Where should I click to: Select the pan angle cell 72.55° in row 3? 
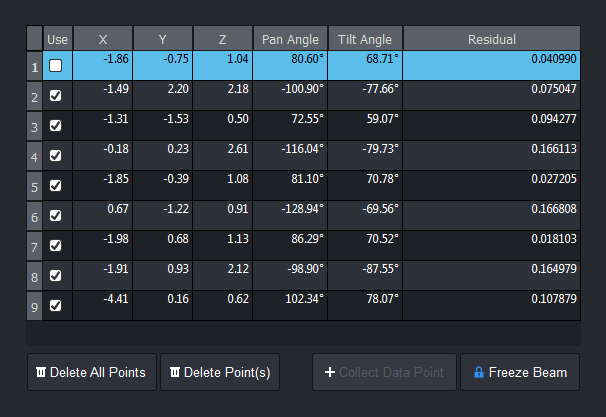point(304,120)
